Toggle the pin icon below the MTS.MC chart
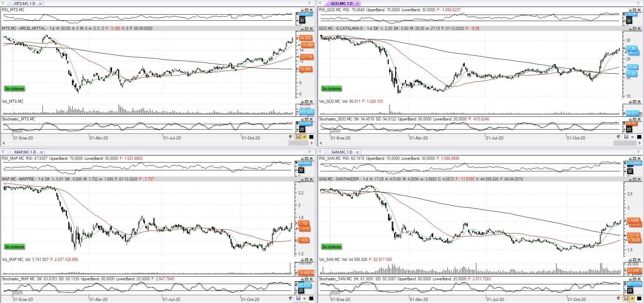 [x=304, y=137]
